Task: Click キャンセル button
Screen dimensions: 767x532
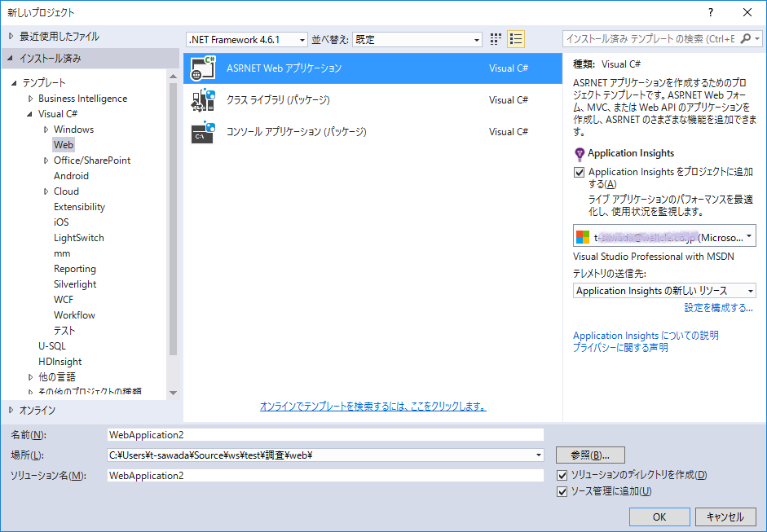Action: [x=725, y=517]
